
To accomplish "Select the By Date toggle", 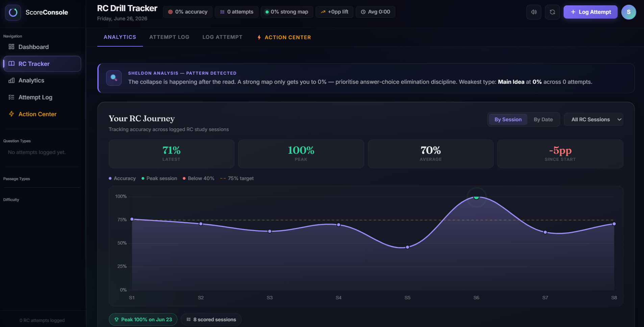I will click(x=543, y=120).
